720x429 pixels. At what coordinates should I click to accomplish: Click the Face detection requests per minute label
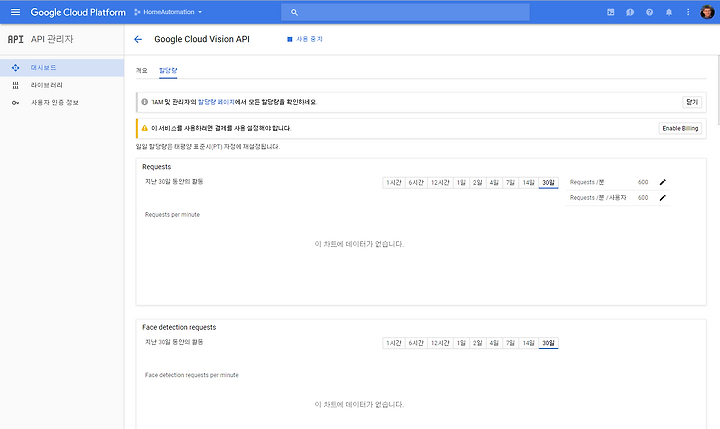tap(191, 375)
